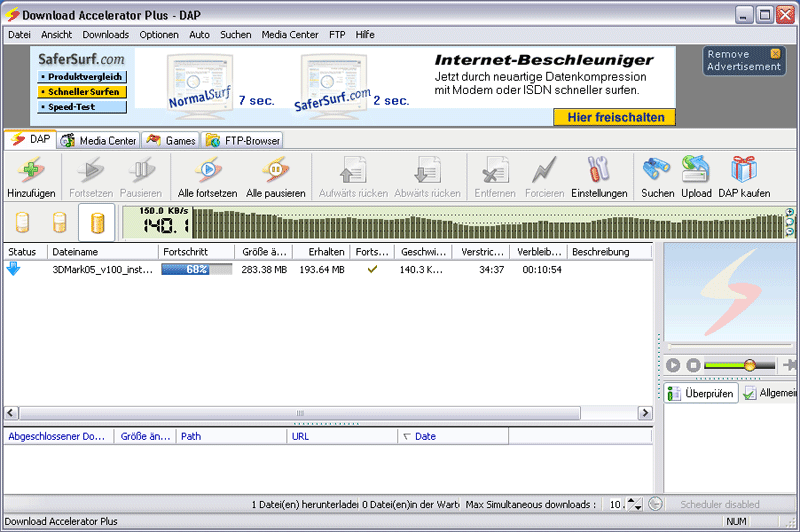
Task: Click the 283.38 MB size cell
Action: point(264,269)
